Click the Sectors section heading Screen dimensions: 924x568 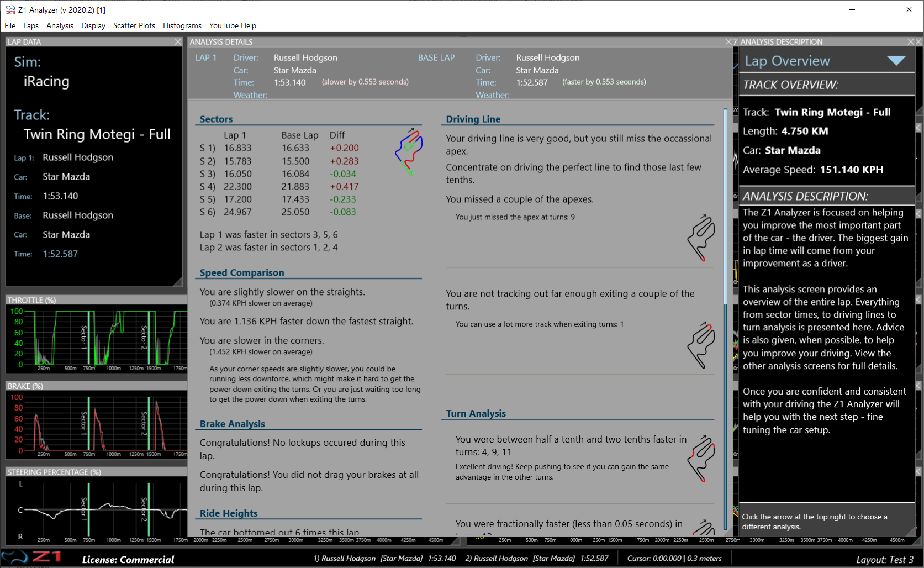[216, 119]
